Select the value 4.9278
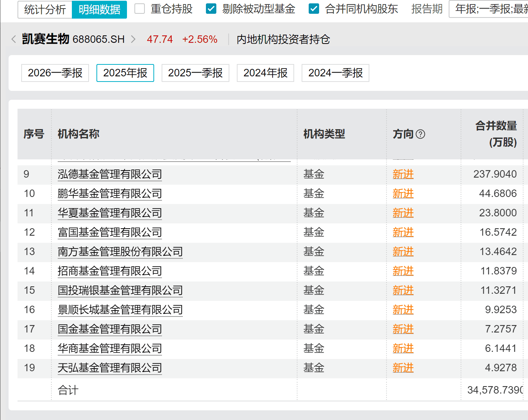This screenshot has width=528, height=420. pyautogui.click(x=501, y=368)
